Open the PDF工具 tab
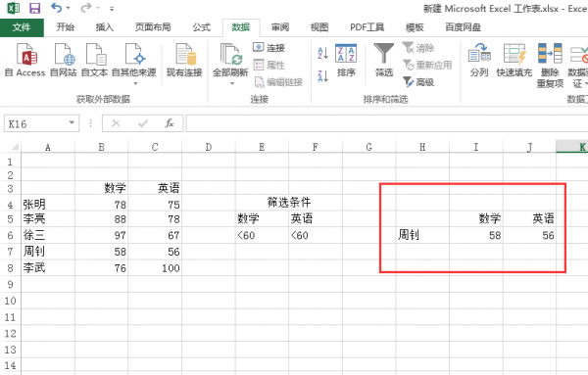This screenshot has height=375, width=588. click(367, 27)
